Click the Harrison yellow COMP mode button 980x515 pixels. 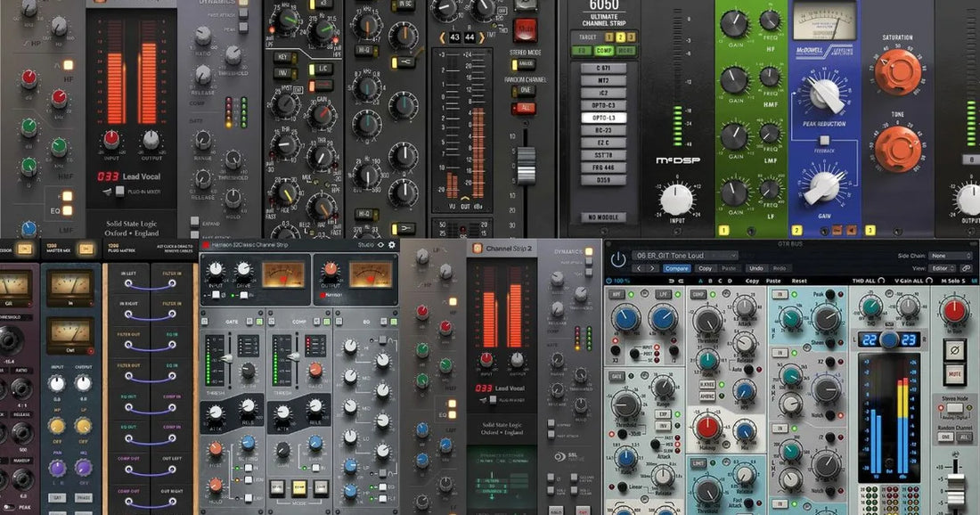298,486
